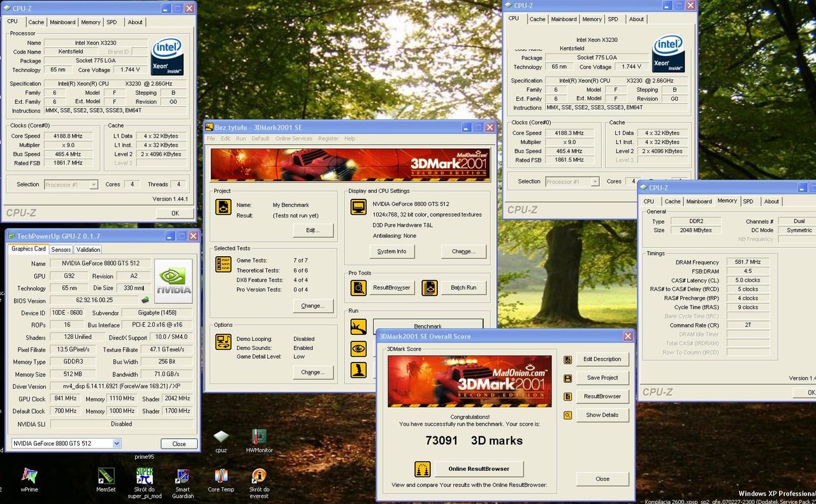Click the Specification field in left CPU-Z
816x504 pixels.
(x=116, y=84)
